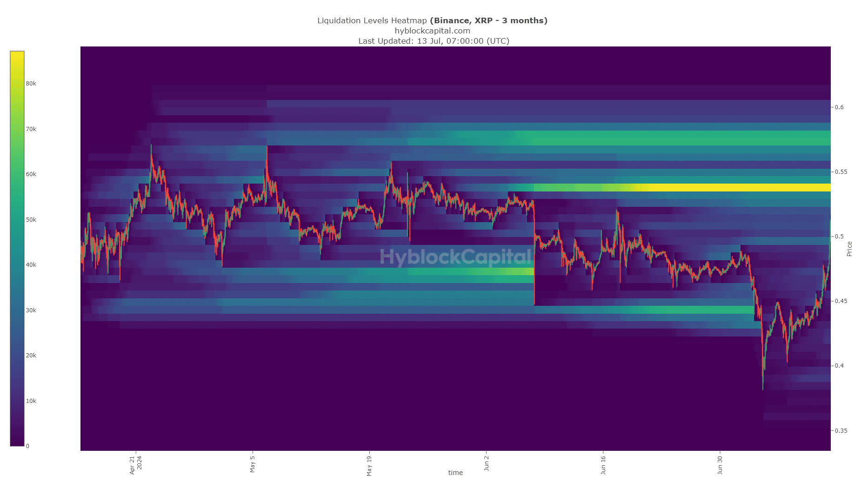Screen dimensions: 868x488
Task: Click the 'May 19' date tick label
Action: [369, 466]
